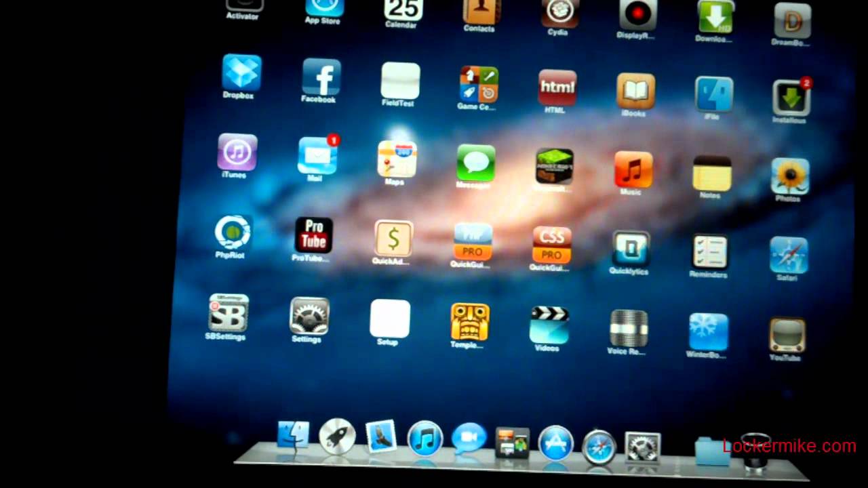Click the blue iTunes icon in the dock

click(x=425, y=439)
